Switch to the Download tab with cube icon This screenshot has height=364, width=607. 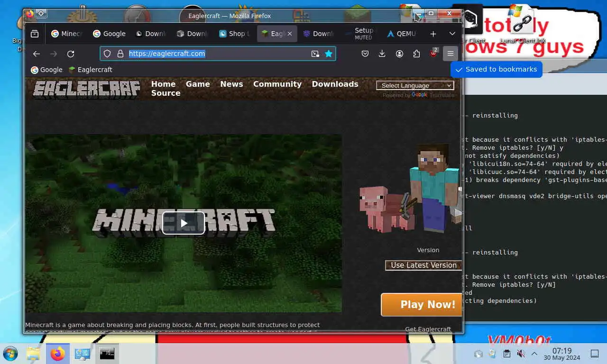(x=193, y=34)
